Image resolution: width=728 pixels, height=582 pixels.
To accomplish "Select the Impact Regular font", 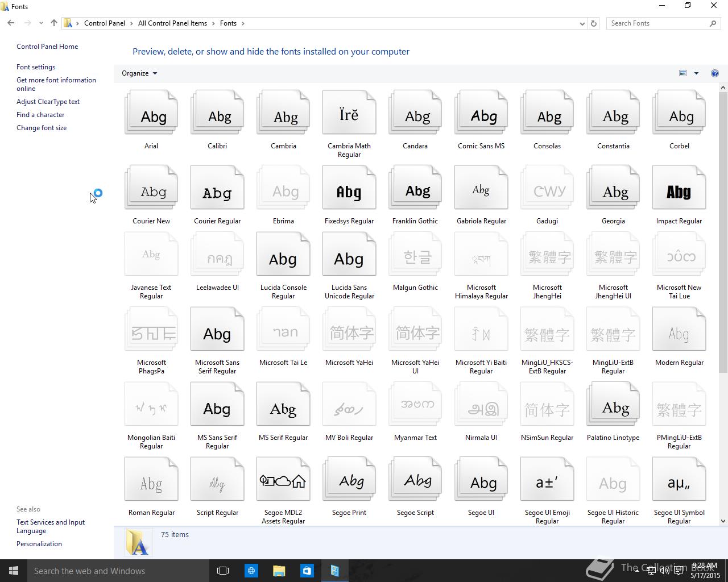I will pyautogui.click(x=679, y=187).
